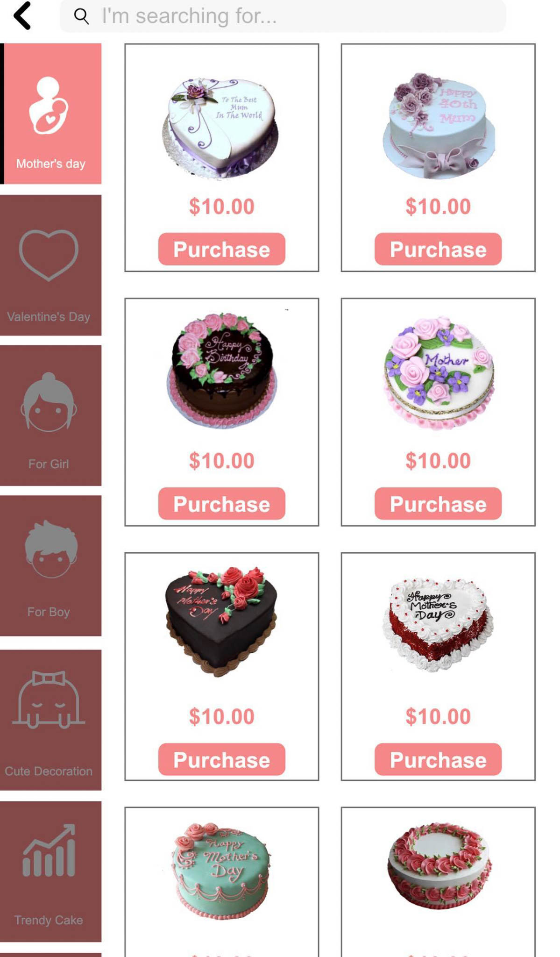Purchase the Happy 40th Mum cake
Image resolution: width=560 pixels, height=957 pixels.
438,249
